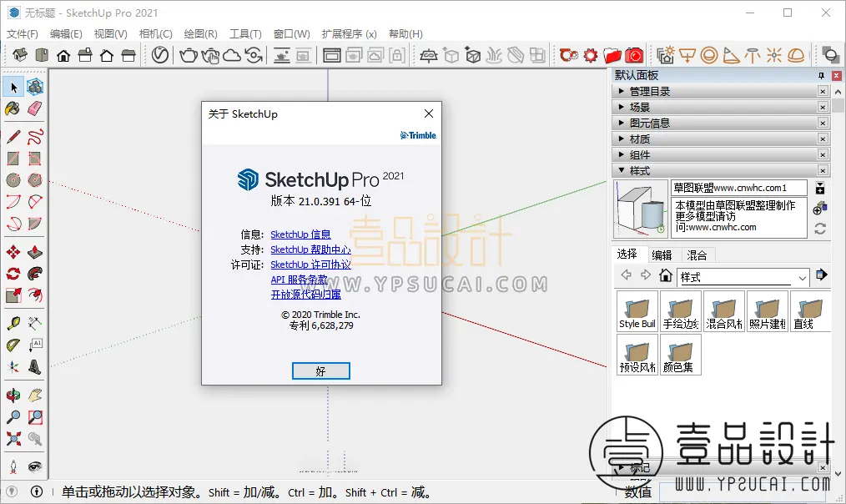Expand the 管理目录 panel
Viewport: 846px width, 504px height.
715,91
